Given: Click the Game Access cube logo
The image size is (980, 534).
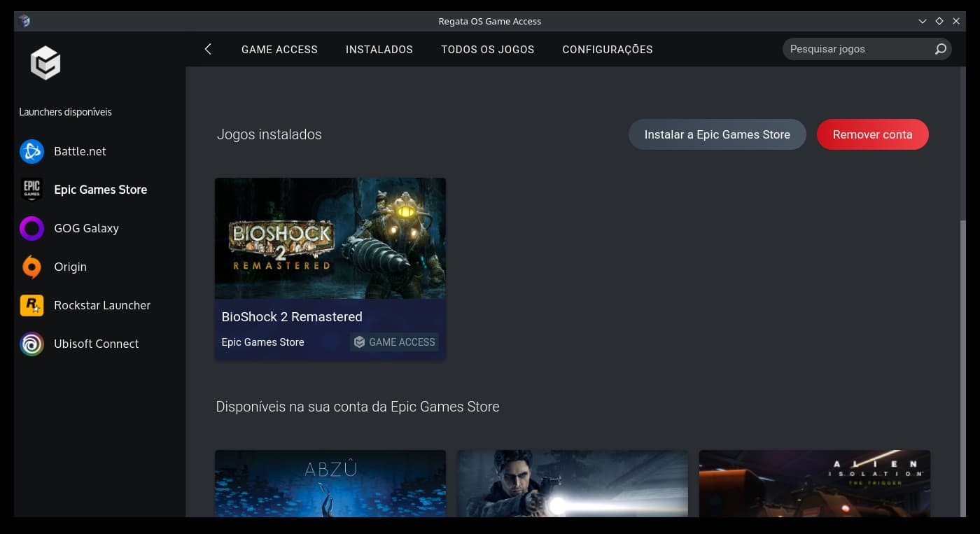Looking at the screenshot, I should (x=45, y=64).
